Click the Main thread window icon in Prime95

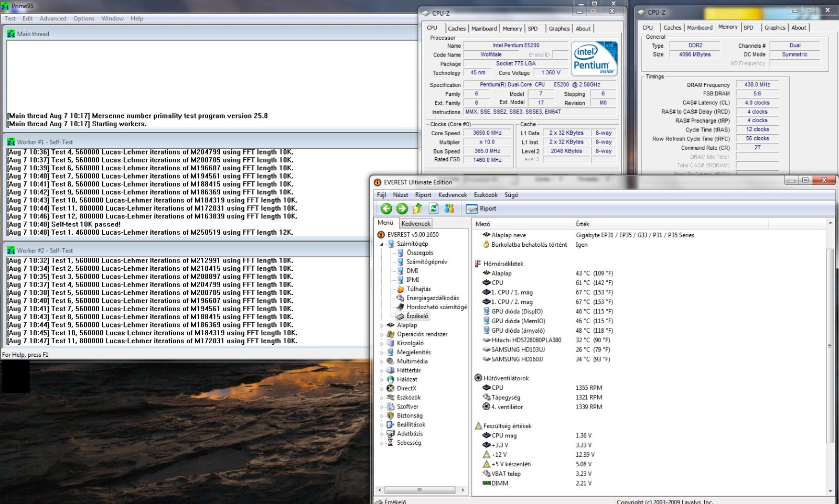[x=11, y=34]
